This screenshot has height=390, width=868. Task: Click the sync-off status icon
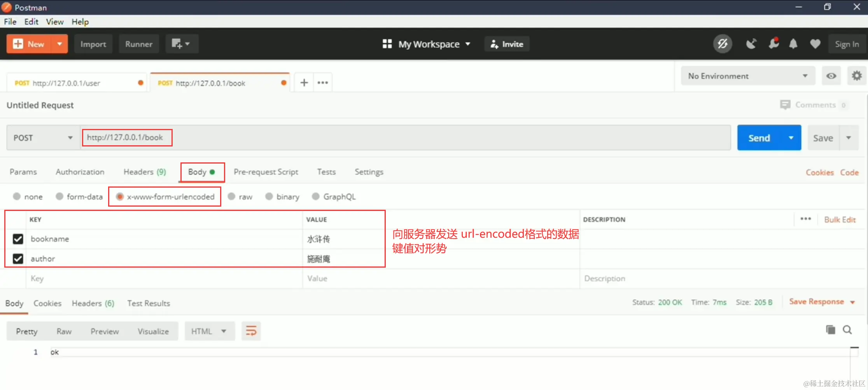click(723, 44)
